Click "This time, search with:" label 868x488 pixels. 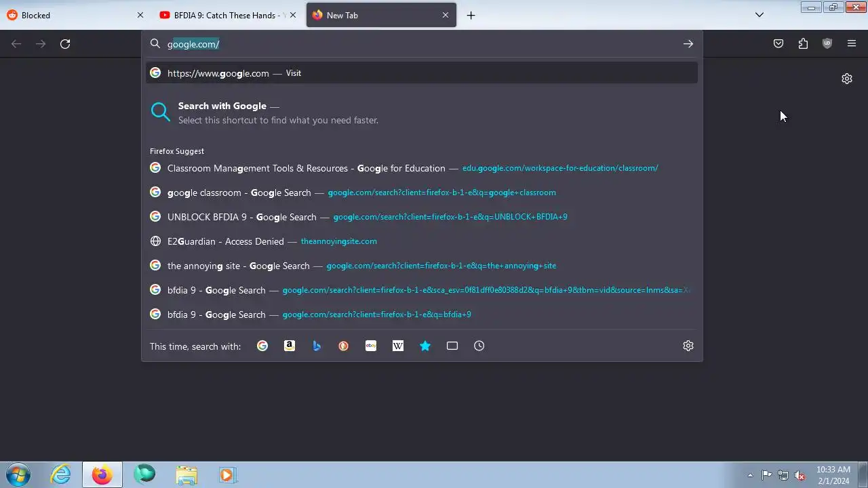click(x=195, y=346)
